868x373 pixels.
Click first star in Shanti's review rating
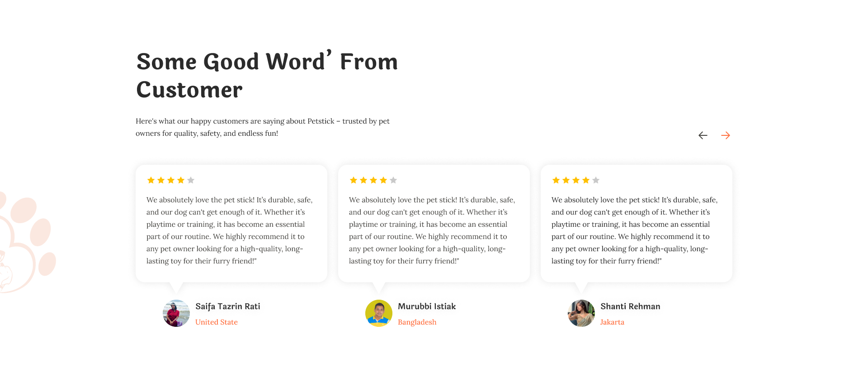(x=556, y=180)
